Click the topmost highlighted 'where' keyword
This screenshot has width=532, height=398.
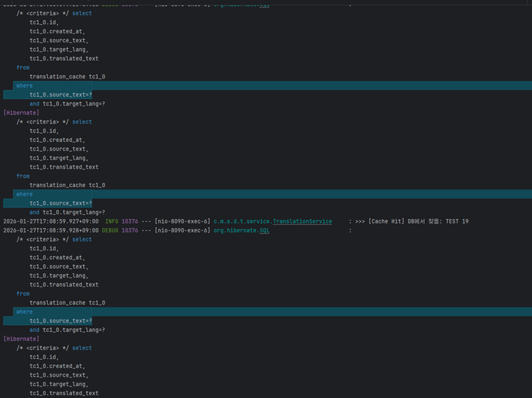pyautogui.click(x=24, y=86)
